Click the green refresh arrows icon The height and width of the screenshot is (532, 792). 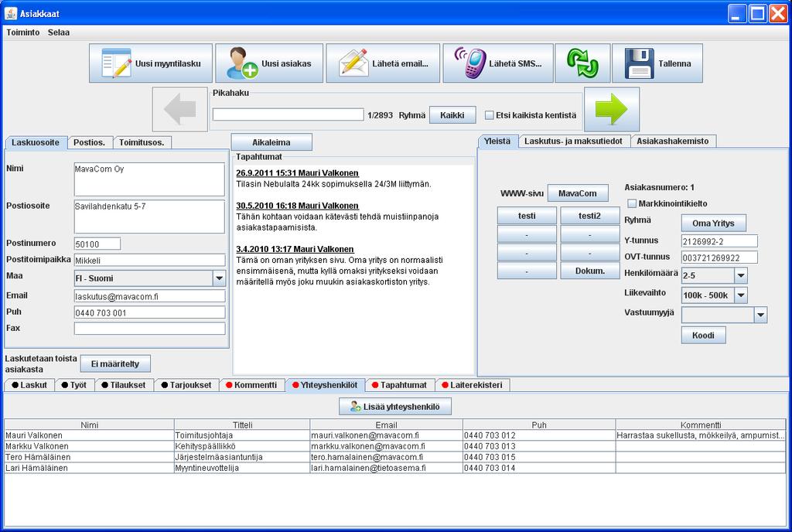(x=582, y=63)
